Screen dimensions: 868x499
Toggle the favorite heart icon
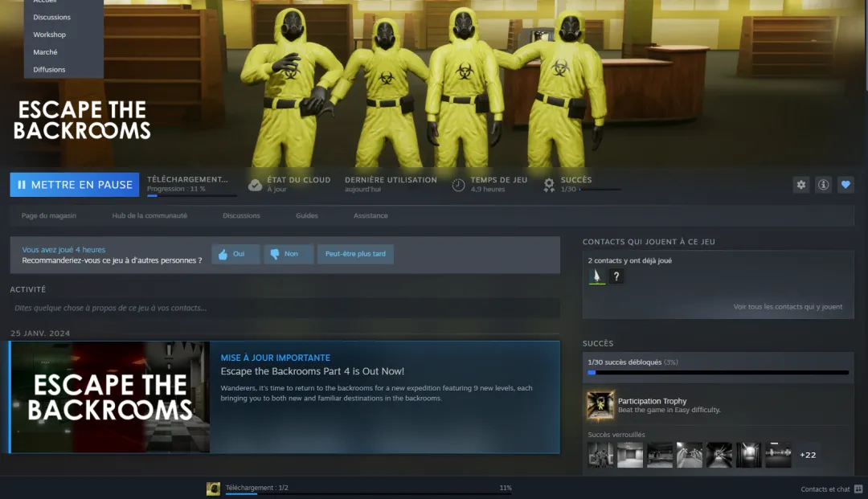pos(845,185)
